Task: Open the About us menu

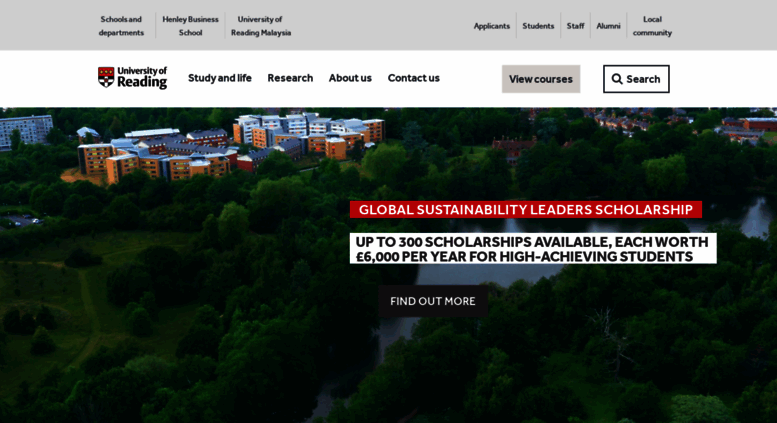Action: click(x=350, y=78)
